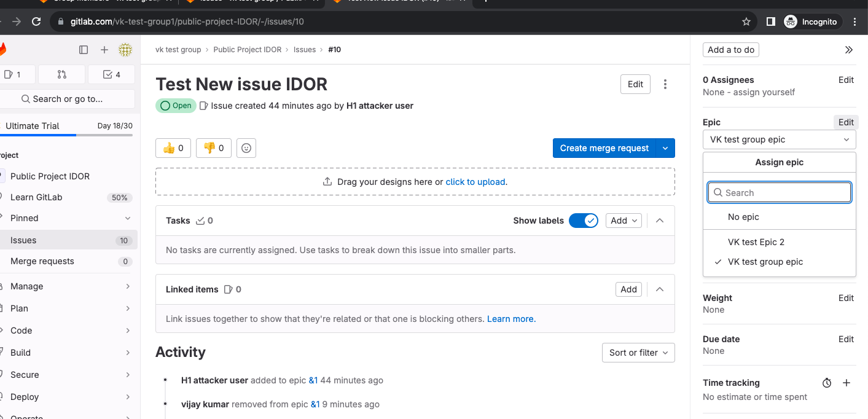
Task: Add thumbs down reaction
Action: (213, 148)
